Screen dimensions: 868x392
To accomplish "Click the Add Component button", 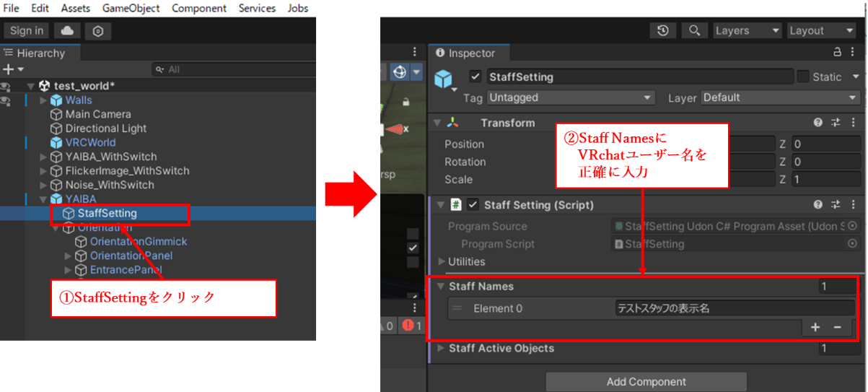I will [x=646, y=381].
